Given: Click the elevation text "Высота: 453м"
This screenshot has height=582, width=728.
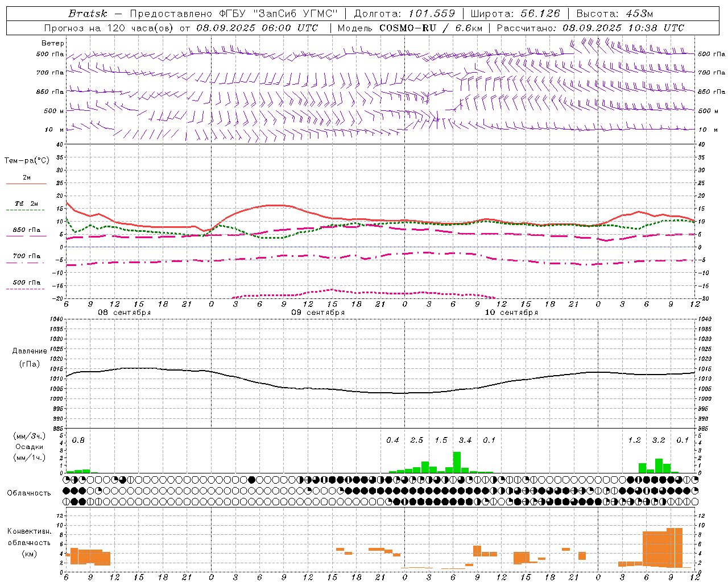Looking at the screenshot, I should [x=614, y=13].
